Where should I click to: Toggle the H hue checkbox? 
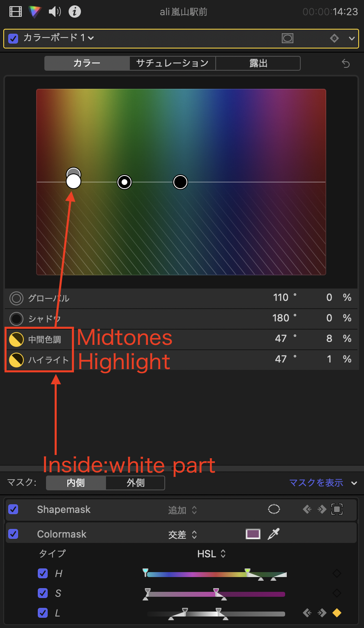pyautogui.click(x=42, y=573)
